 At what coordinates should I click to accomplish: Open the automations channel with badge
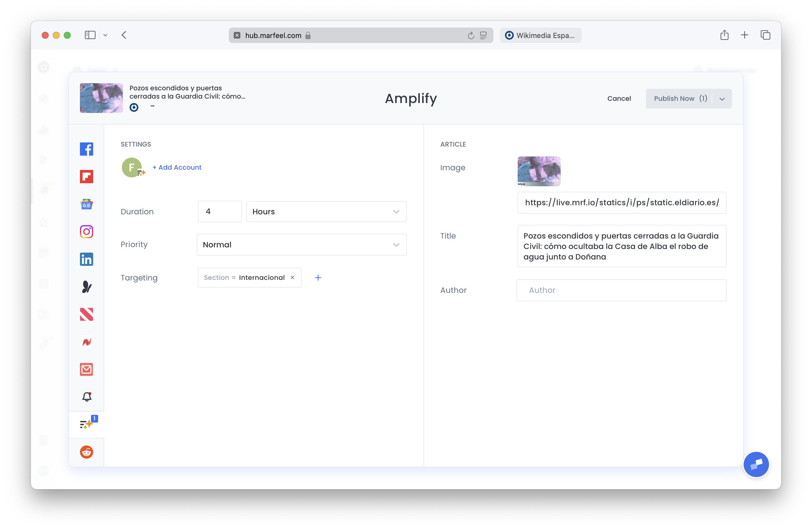click(x=86, y=424)
